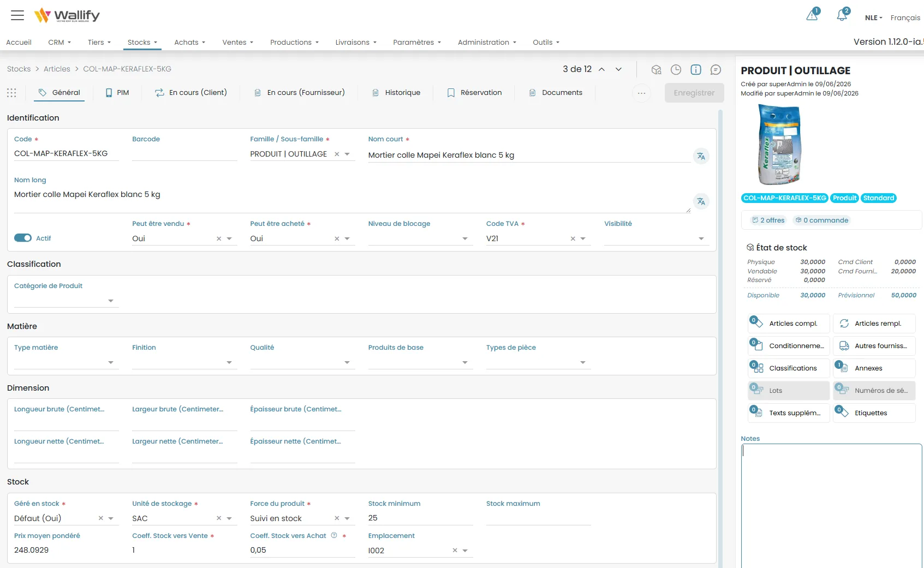Screen dimensions: 924x568
Task: Open the grid apps icon beside tabs
Action: [11, 93]
